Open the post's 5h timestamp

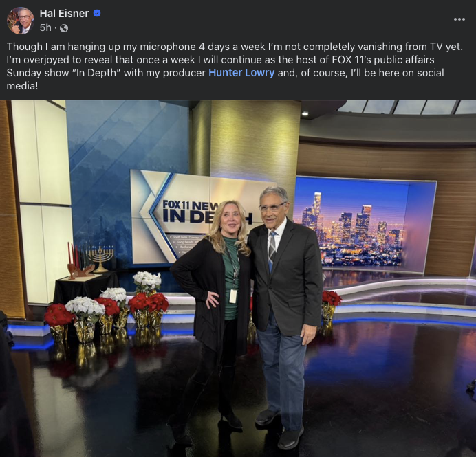click(45, 27)
